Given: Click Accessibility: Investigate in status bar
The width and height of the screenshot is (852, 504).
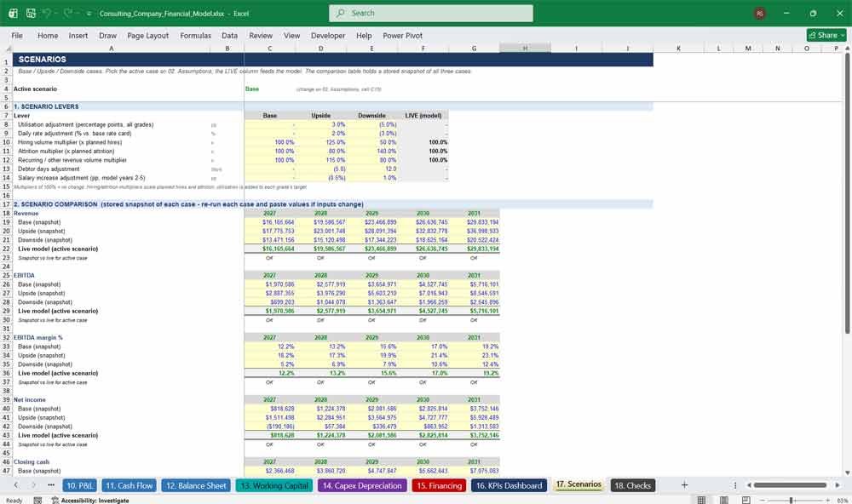Looking at the screenshot, I should tap(90, 501).
